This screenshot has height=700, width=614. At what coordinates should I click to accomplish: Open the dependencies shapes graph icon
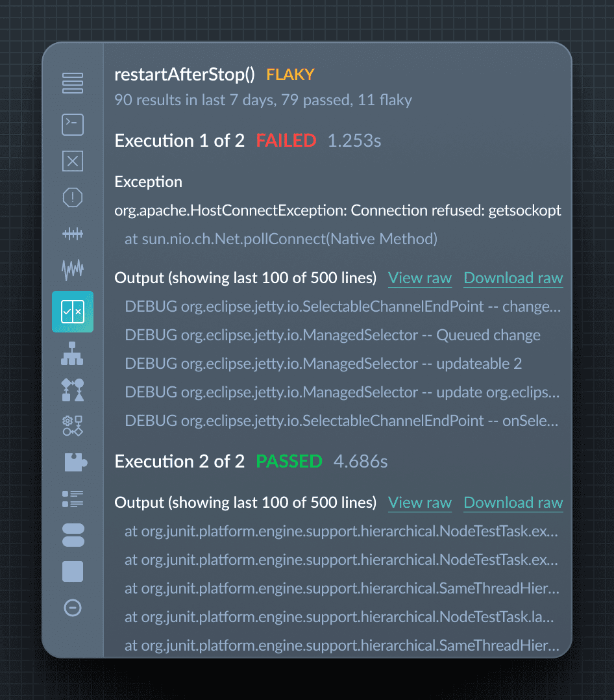pos(73,390)
